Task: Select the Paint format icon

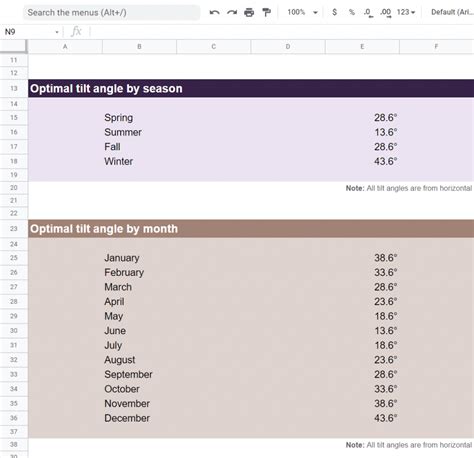Action: [266, 13]
